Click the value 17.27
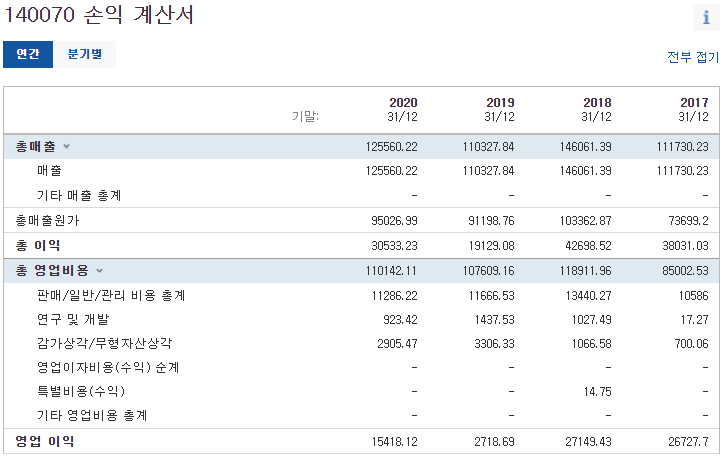This screenshot has width=724, height=460. pos(694,320)
